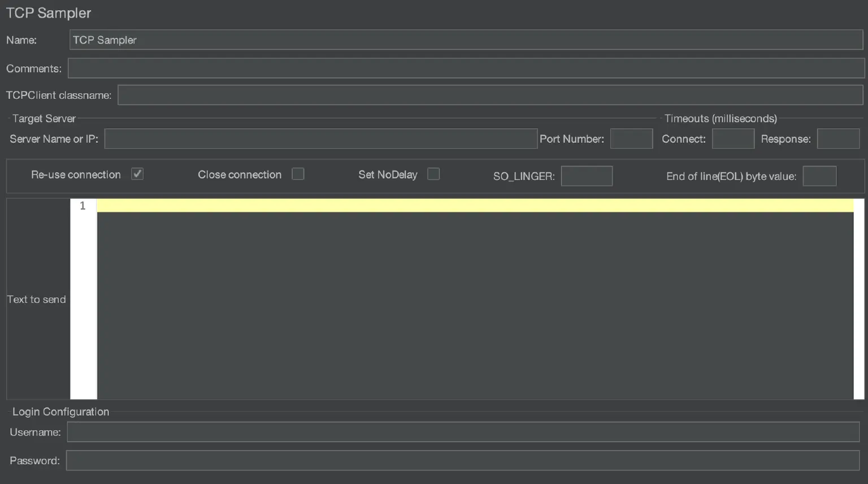
Task: Enable the Re-use connection checkbox
Action: [x=137, y=174]
